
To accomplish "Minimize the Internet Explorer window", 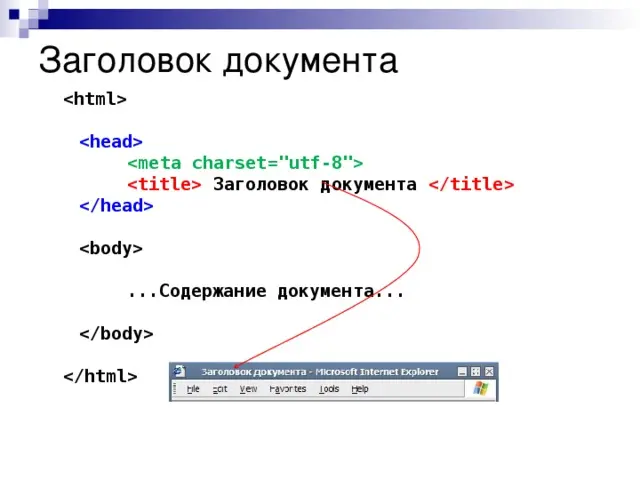I will point(462,371).
